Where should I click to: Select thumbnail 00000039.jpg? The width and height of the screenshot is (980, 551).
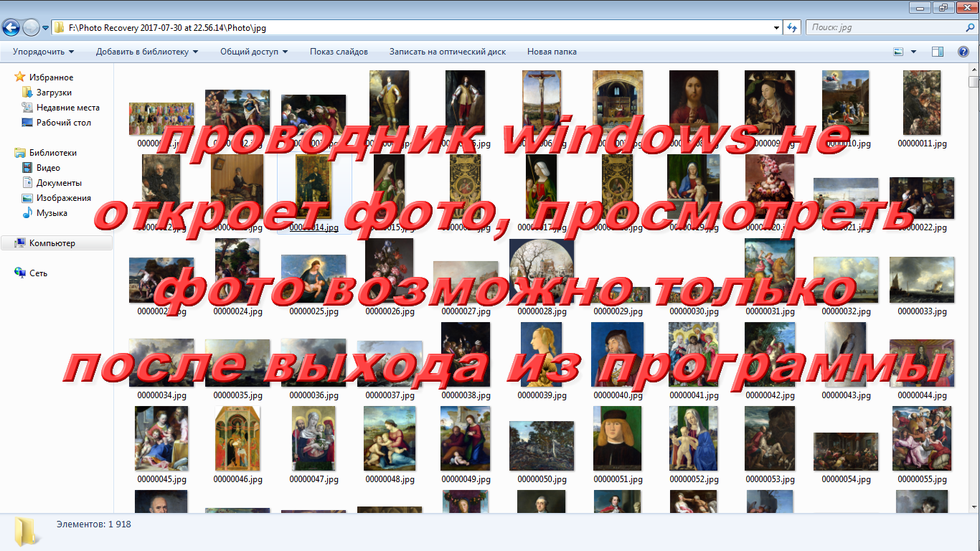[542, 354]
